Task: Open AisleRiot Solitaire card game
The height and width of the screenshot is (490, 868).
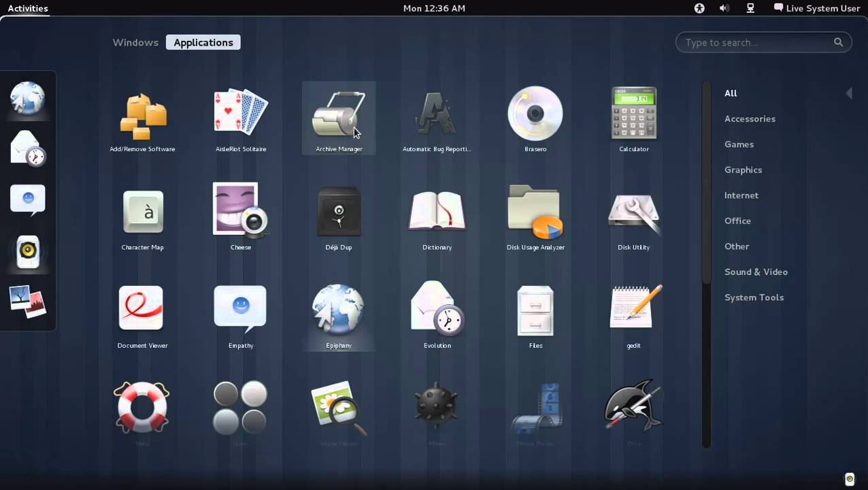Action: (241, 117)
